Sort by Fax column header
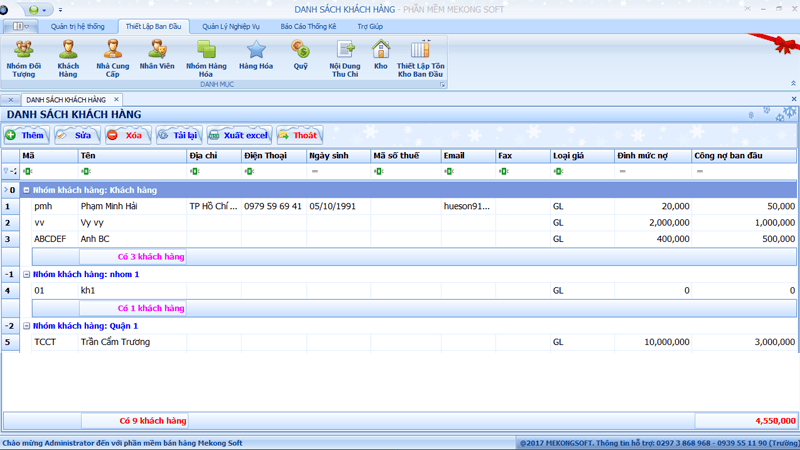Screen dimensions: 800x450 click(523, 156)
